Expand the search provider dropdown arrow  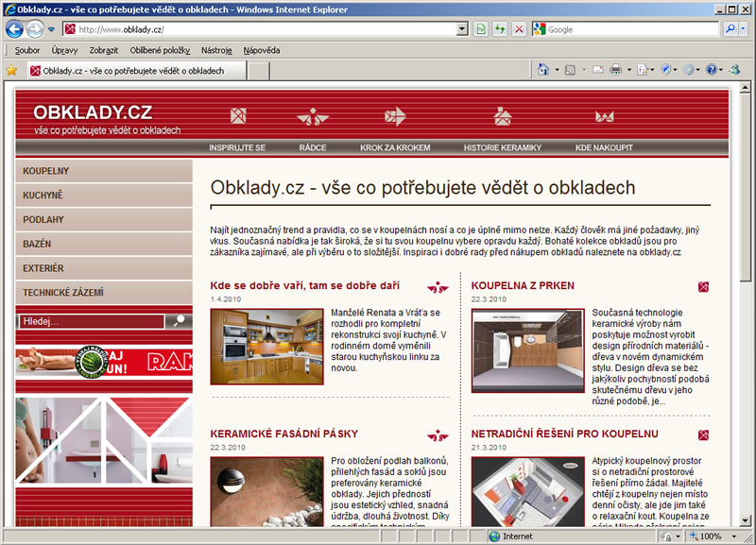[746, 29]
